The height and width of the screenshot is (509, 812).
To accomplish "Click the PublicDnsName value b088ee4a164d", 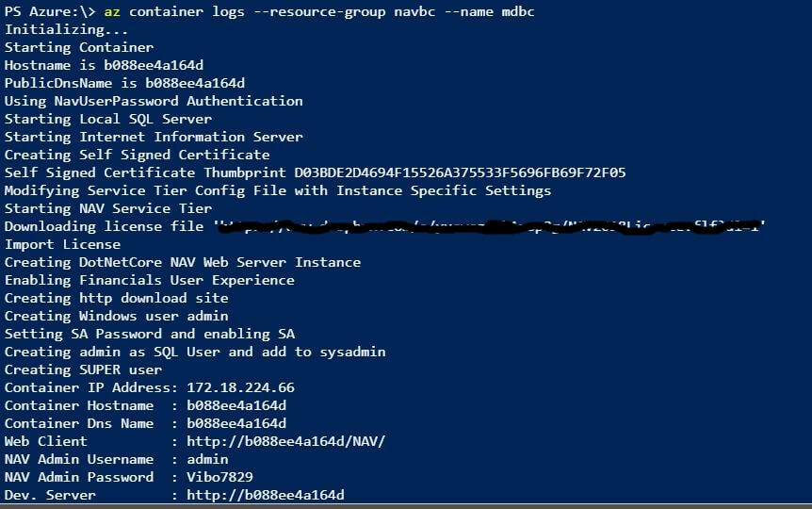I will pos(195,83).
